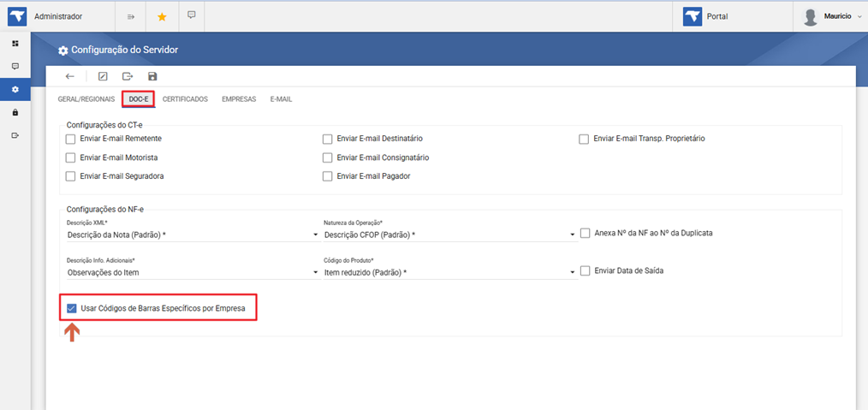Switch to the GERAL/REGIONAIS tab

(x=86, y=99)
